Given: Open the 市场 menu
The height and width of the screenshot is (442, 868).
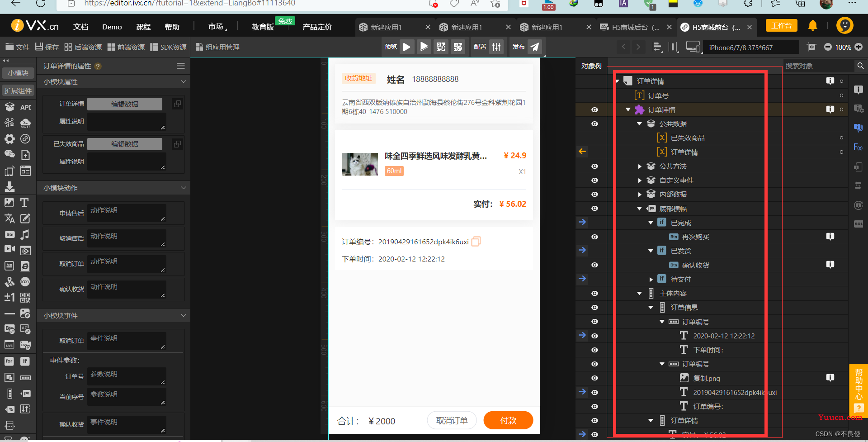Looking at the screenshot, I should (x=217, y=27).
